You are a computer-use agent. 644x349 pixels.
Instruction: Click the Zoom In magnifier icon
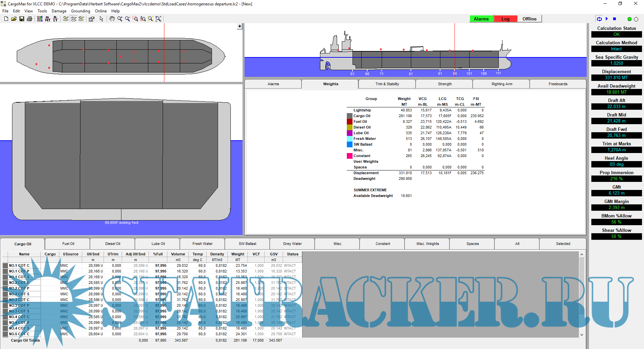120,19
